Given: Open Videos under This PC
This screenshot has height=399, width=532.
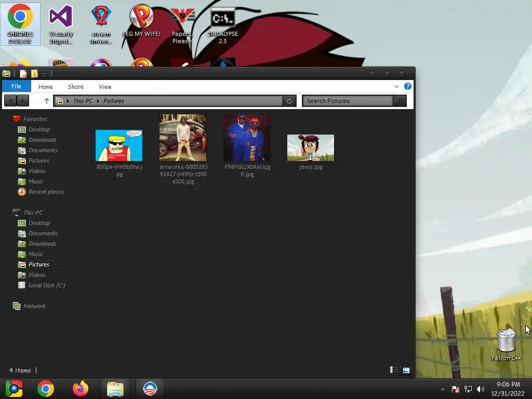Looking at the screenshot, I should coord(37,275).
